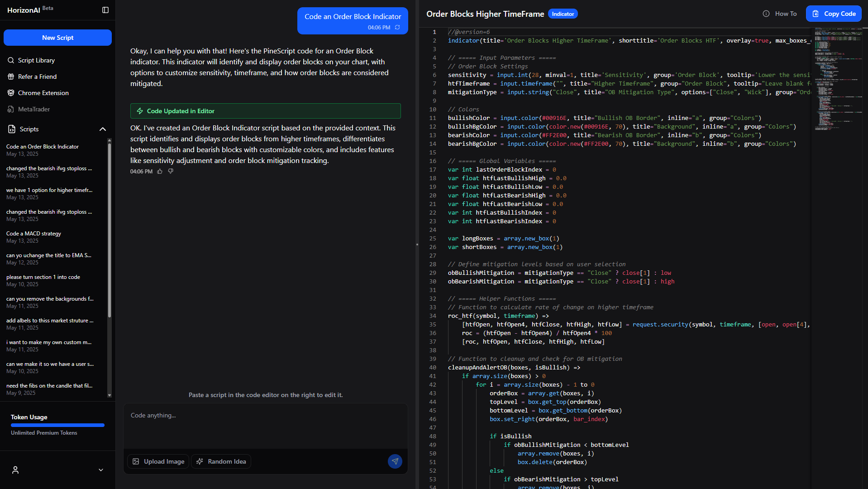This screenshot has height=489, width=868.
Task: Open Refer a Friend
Action: click(37, 77)
